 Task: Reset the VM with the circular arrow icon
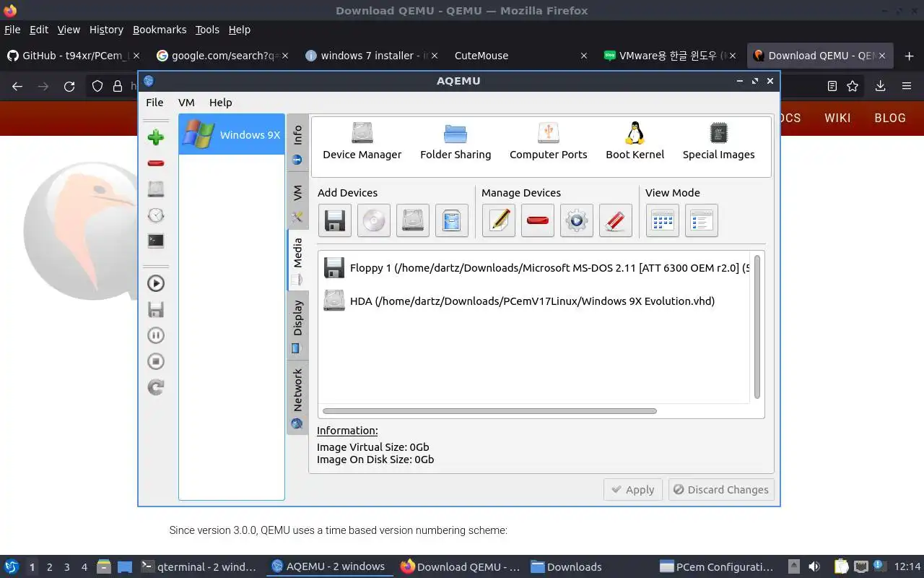(156, 387)
